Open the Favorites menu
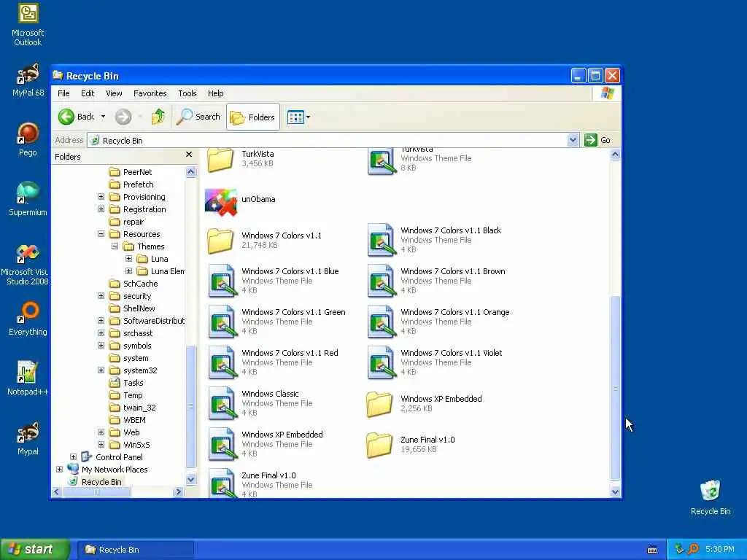 [150, 93]
